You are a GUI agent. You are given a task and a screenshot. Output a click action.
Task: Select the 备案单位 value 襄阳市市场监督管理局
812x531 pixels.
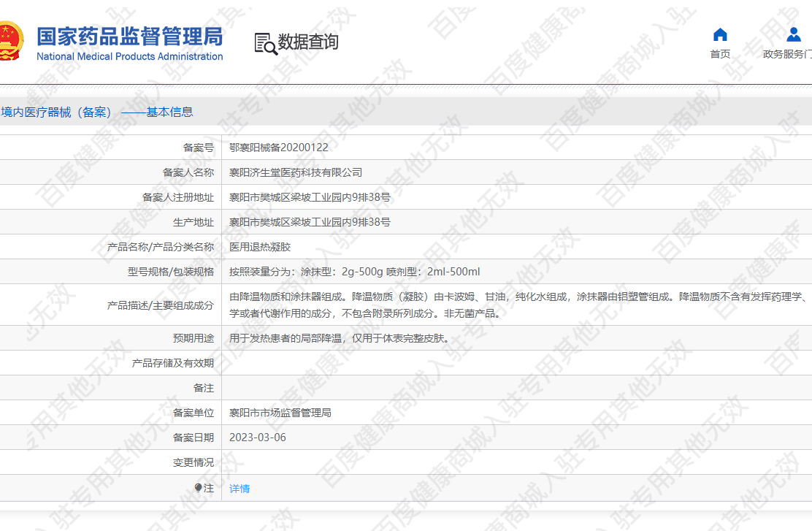pos(280,413)
